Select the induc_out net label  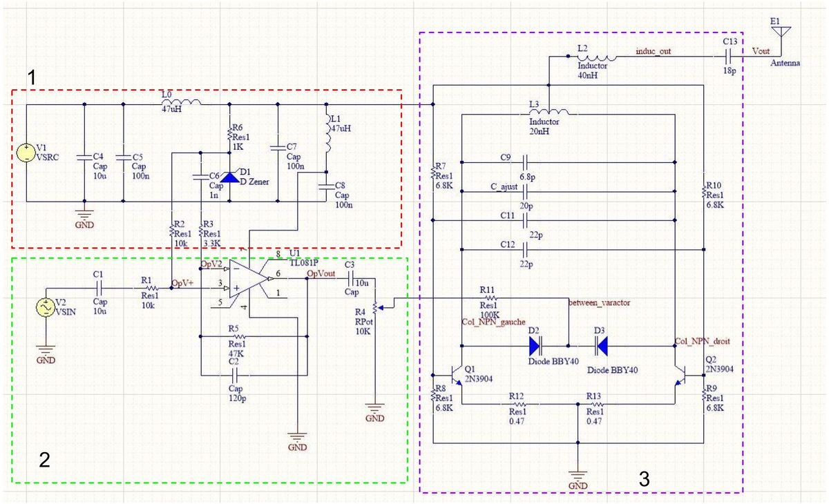tap(654, 51)
